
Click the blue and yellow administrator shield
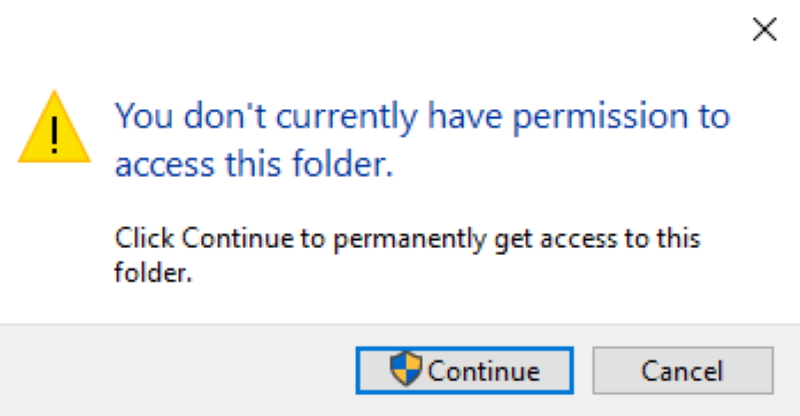click(407, 370)
